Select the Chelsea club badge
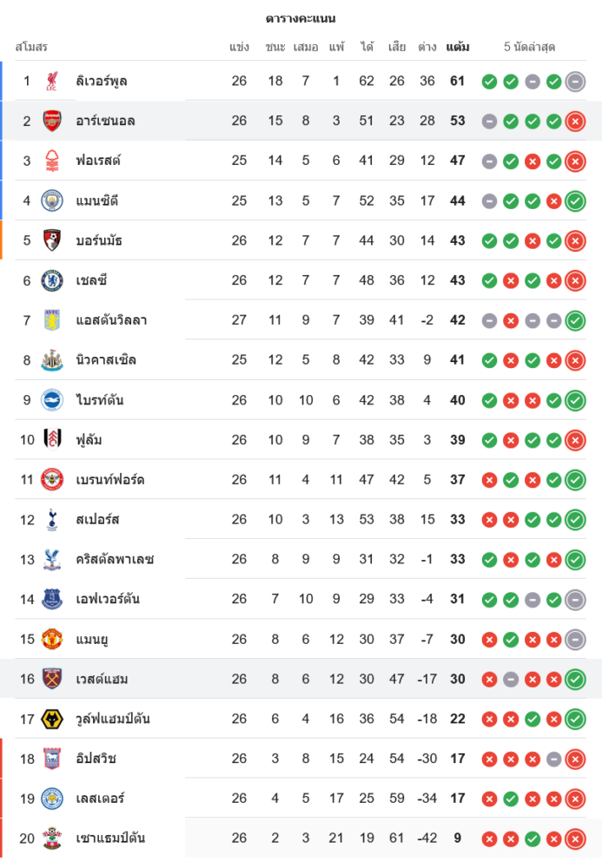This screenshot has width=602, height=868. pos(52,280)
